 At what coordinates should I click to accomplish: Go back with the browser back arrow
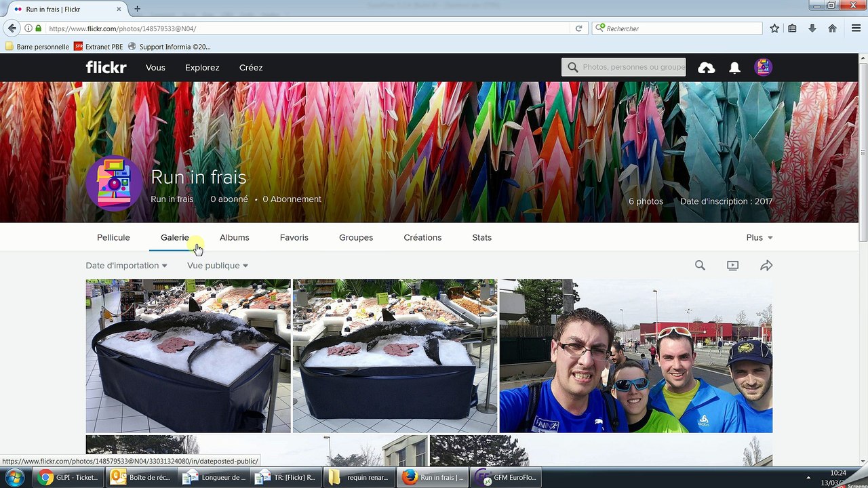12,28
